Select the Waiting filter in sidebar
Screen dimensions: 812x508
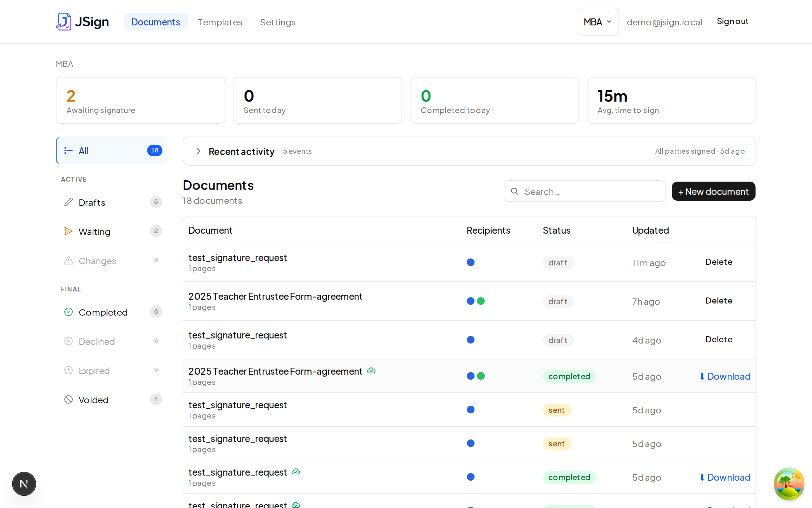click(x=112, y=231)
